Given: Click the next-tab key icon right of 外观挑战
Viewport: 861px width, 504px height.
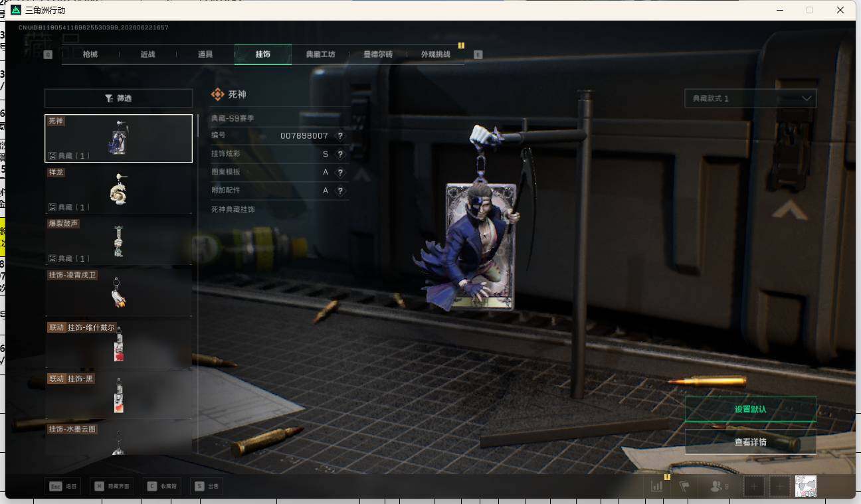Looking at the screenshot, I should point(478,54).
